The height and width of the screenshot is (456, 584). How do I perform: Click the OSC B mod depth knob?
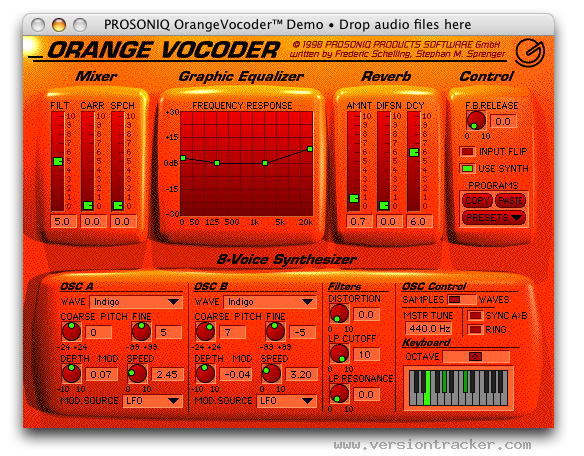[205, 373]
